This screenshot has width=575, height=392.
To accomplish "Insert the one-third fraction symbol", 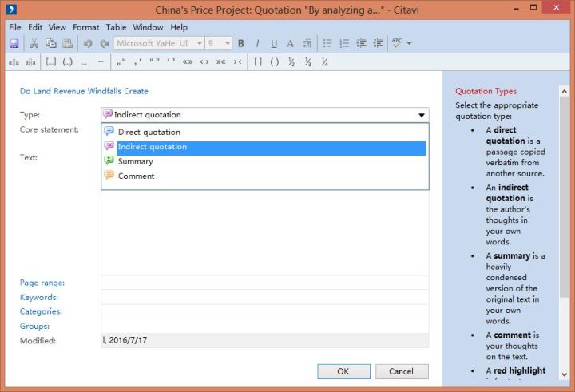I will (308, 62).
